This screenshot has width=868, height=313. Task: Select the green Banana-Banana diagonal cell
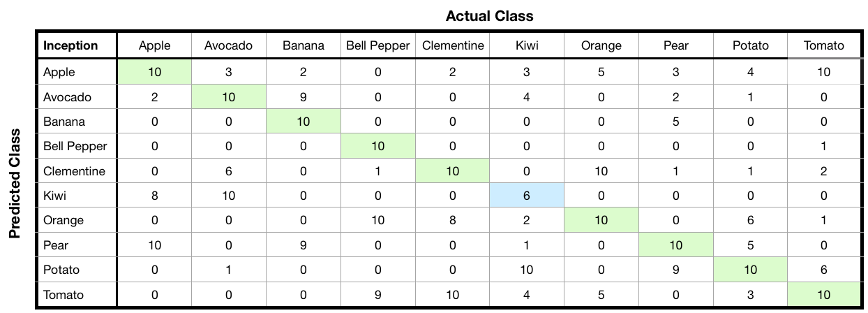click(x=304, y=122)
